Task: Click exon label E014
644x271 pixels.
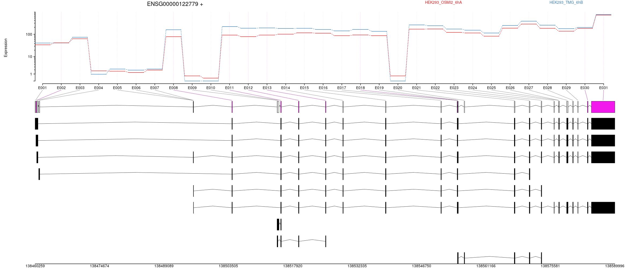Action: click(x=286, y=88)
